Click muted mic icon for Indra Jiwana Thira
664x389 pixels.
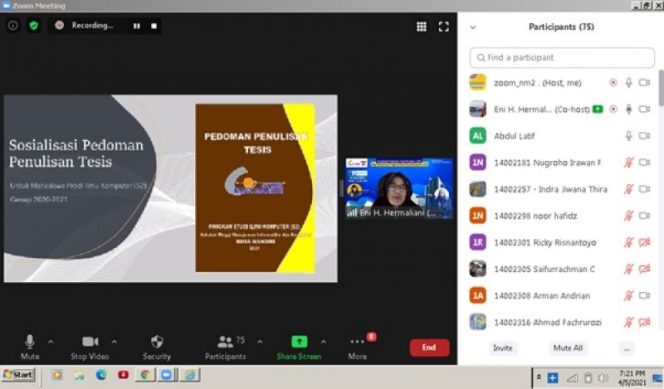coord(628,189)
